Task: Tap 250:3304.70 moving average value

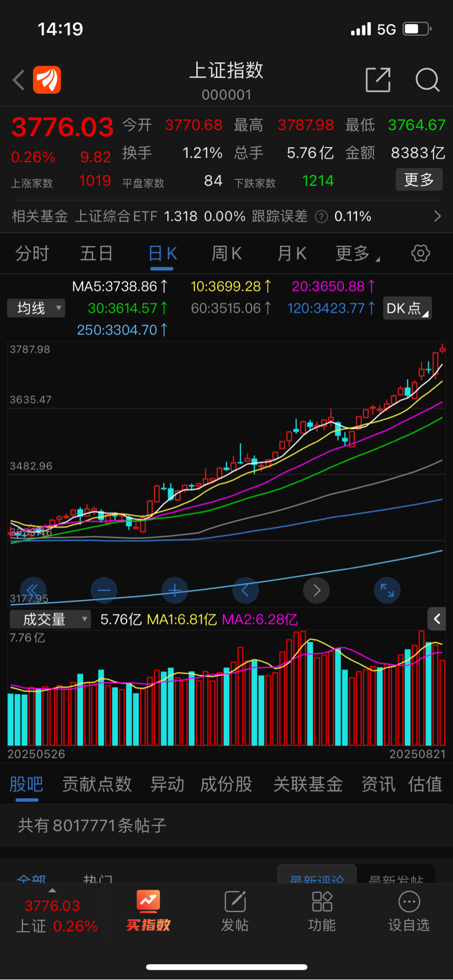Action: (123, 330)
